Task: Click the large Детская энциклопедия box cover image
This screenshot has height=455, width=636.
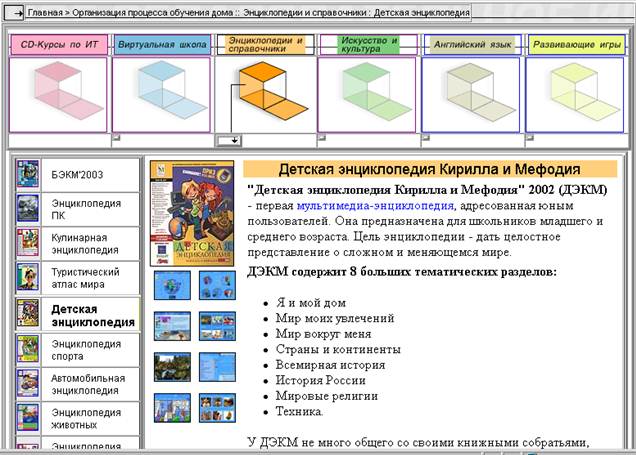Action: (x=192, y=213)
